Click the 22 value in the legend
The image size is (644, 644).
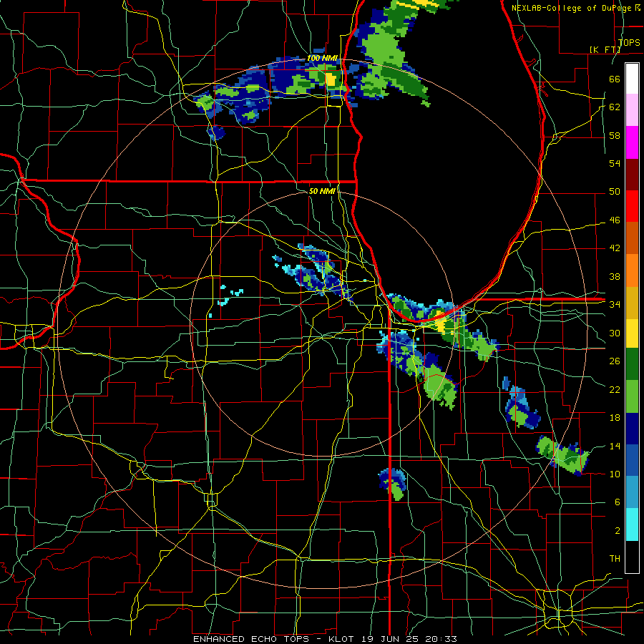pyautogui.click(x=615, y=389)
